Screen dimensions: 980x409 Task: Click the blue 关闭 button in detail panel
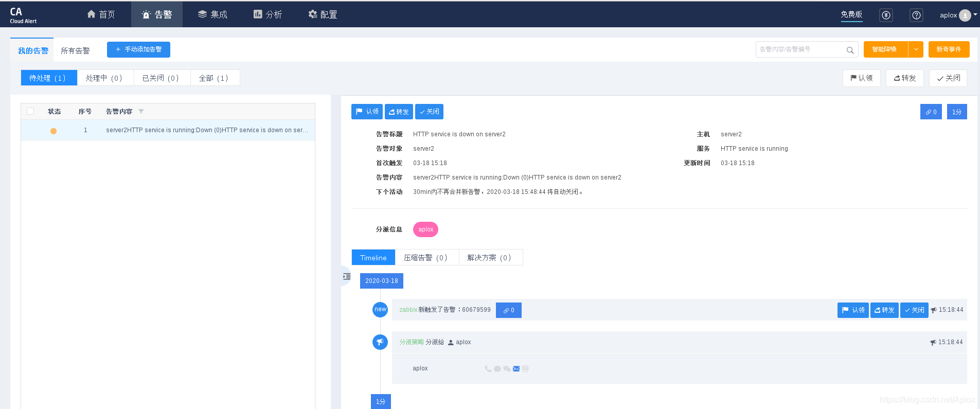(429, 112)
